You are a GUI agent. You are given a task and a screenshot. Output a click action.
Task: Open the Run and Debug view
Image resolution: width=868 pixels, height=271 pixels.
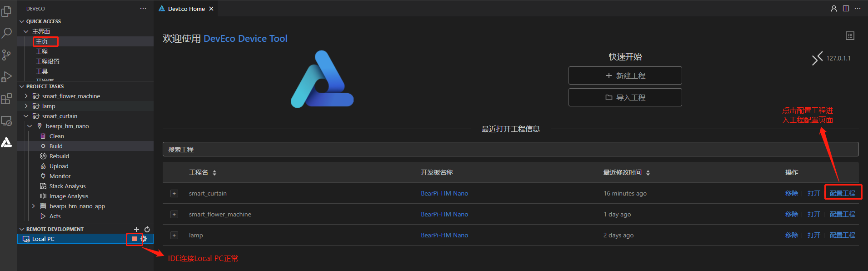point(6,77)
